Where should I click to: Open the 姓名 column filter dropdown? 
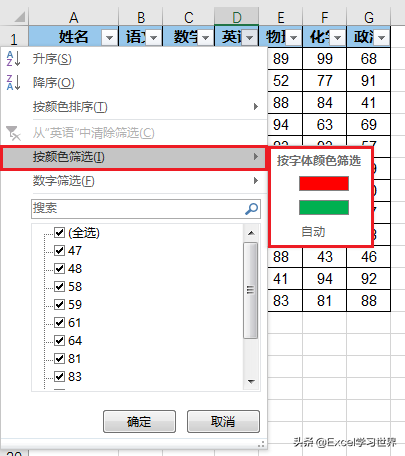pos(109,38)
